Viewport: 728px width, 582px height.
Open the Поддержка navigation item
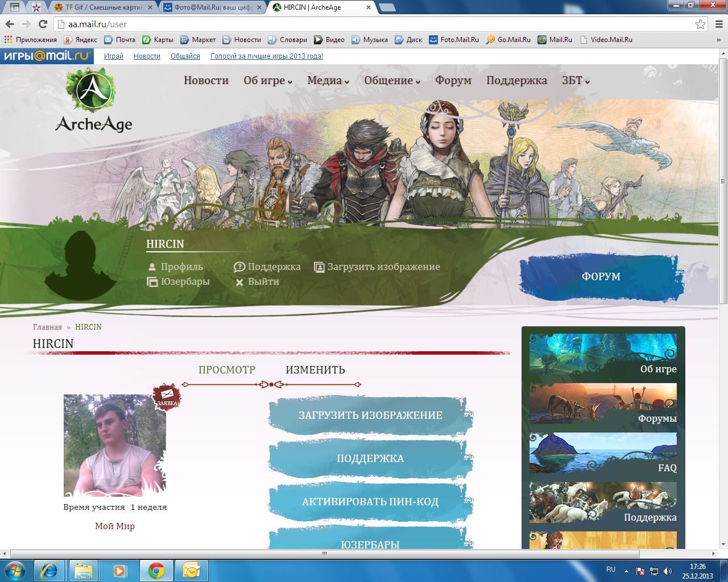[x=516, y=81]
